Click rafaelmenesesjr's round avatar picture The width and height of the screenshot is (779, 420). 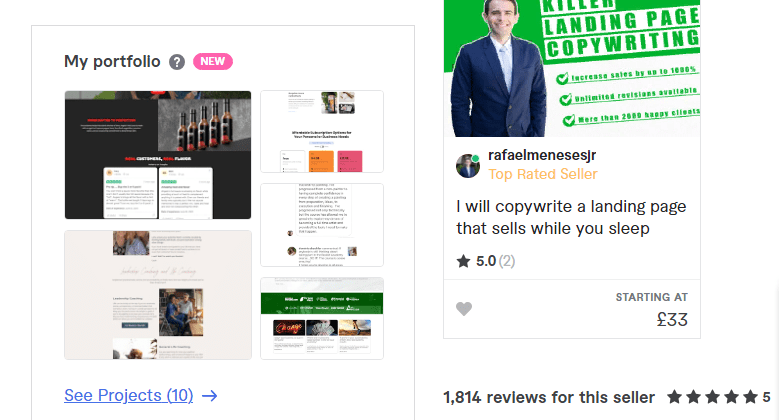[x=468, y=166]
